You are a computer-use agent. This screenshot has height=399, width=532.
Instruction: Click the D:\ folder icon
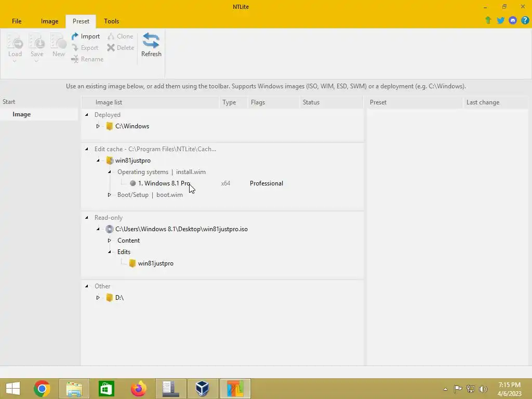pyautogui.click(x=109, y=298)
